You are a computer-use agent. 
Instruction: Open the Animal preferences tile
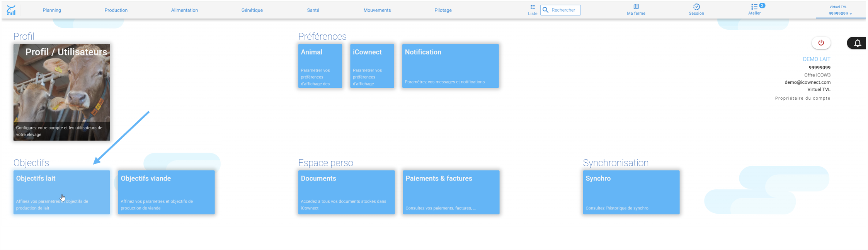[320, 66]
